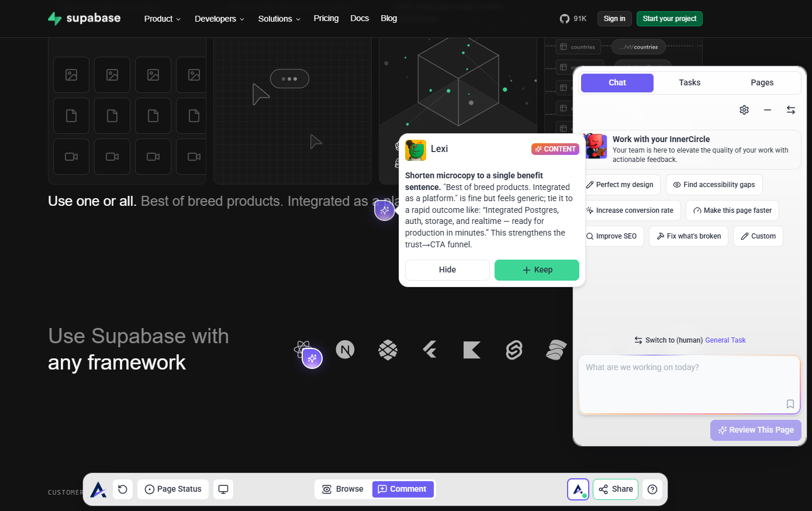The width and height of the screenshot is (812, 511).
Task: Switch to the Tasks tab
Action: (x=689, y=83)
